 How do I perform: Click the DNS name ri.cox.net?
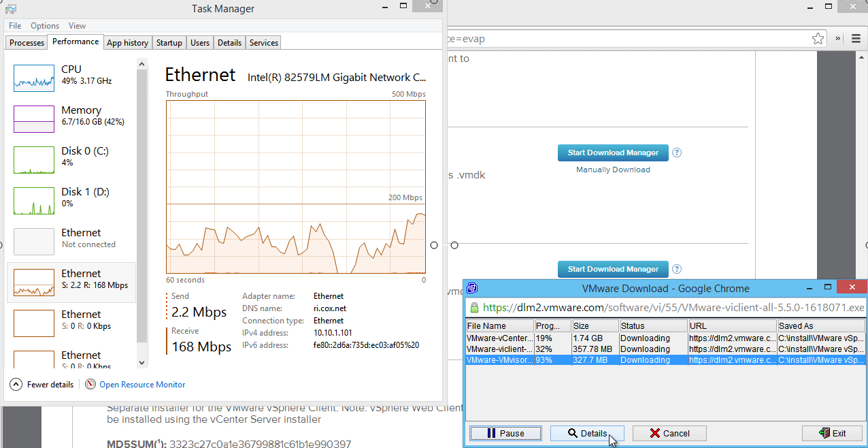point(330,308)
